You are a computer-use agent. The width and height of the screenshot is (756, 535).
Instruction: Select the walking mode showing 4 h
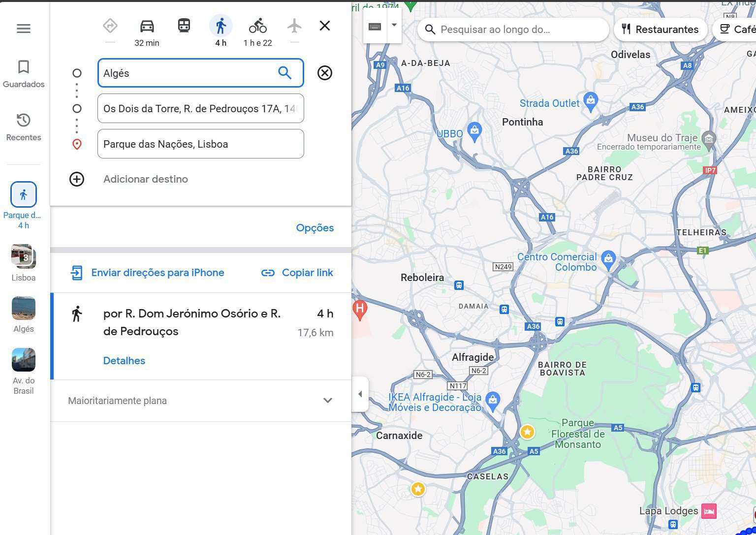pyautogui.click(x=220, y=26)
